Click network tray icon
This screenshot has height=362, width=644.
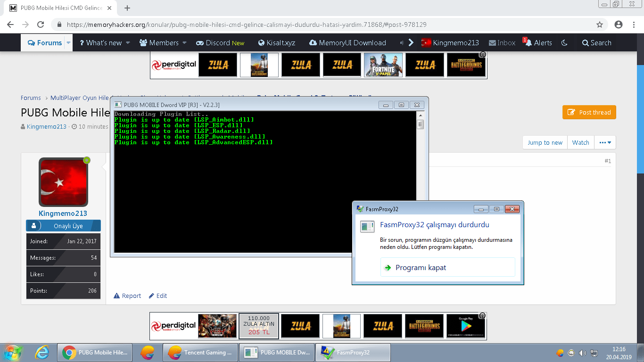pyautogui.click(x=594, y=353)
